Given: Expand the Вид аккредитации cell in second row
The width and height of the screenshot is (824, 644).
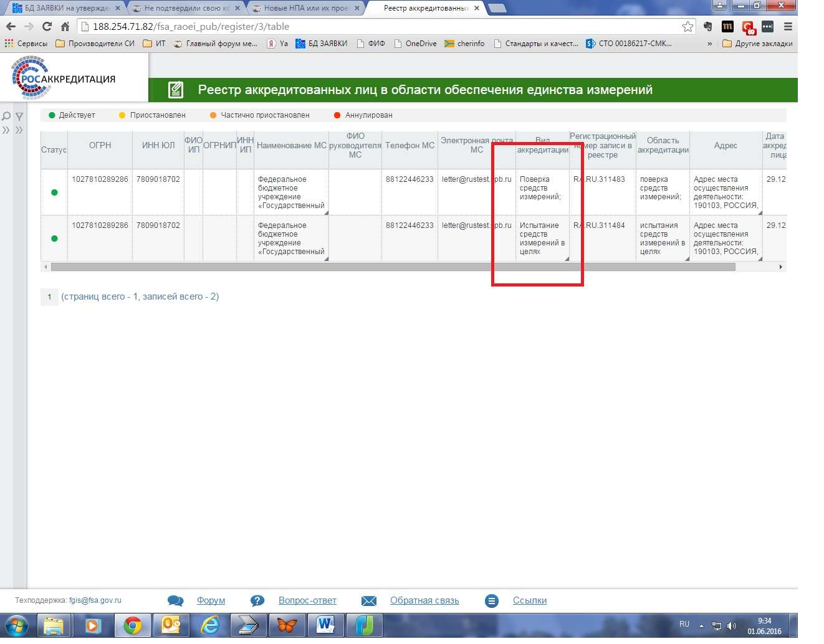Looking at the screenshot, I should 567,258.
